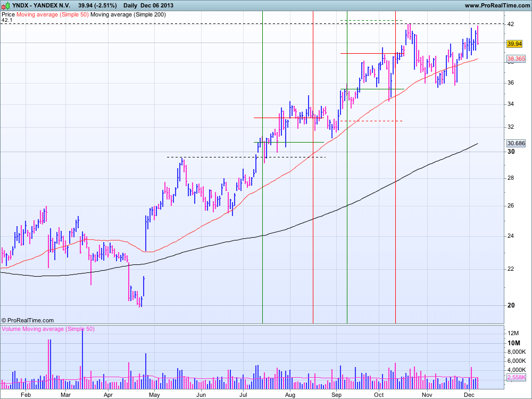Click the -2.51% price change value
The width and height of the screenshot is (532, 399).
tap(106, 5)
